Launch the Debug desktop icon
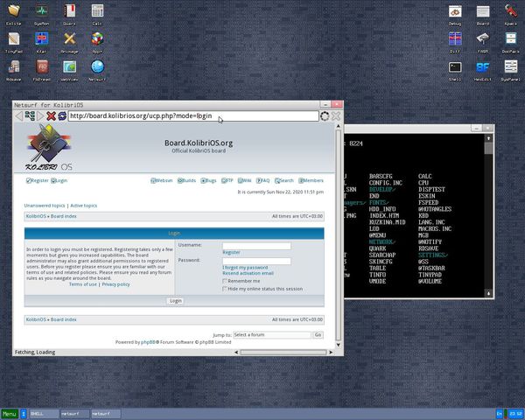Viewport: 525px width, 420px height. click(x=455, y=11)
